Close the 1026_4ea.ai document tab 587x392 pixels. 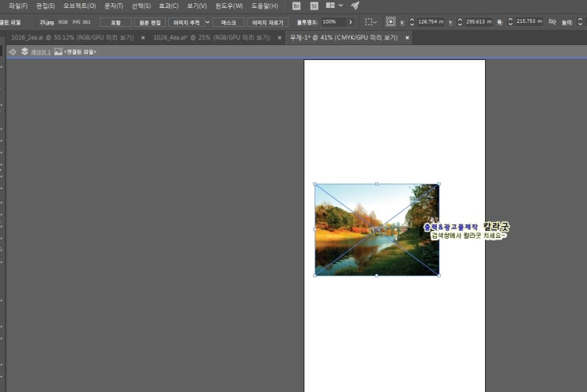279,38
